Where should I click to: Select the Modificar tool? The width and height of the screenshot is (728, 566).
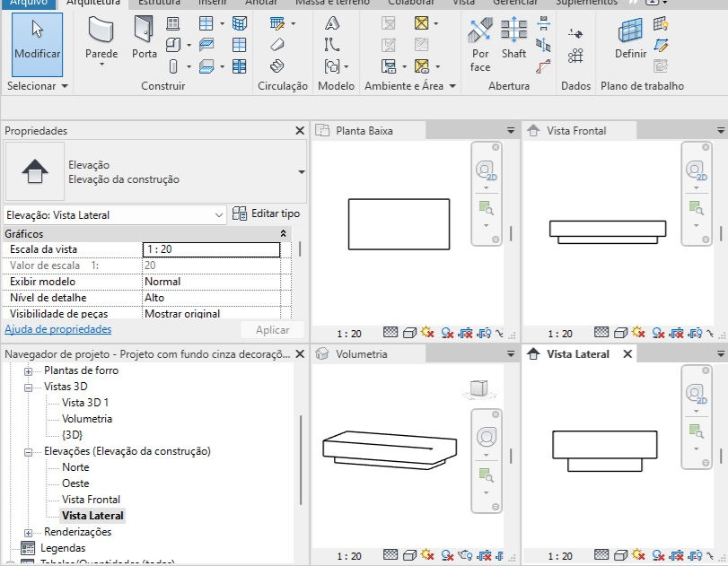pos(37,45)
